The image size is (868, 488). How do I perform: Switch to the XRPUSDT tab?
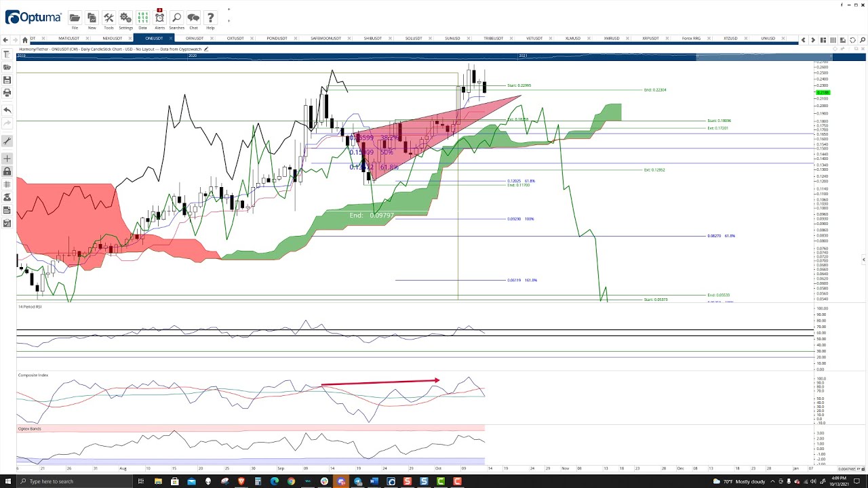[650, 39]
